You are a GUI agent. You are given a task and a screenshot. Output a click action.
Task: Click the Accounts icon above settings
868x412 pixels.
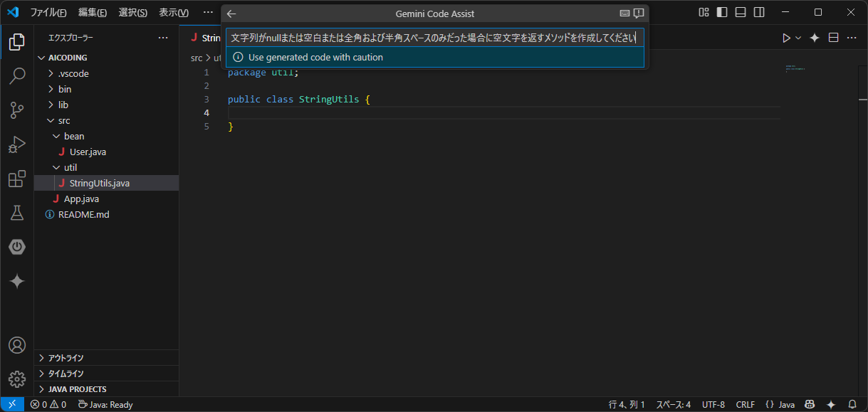(17, 345)
